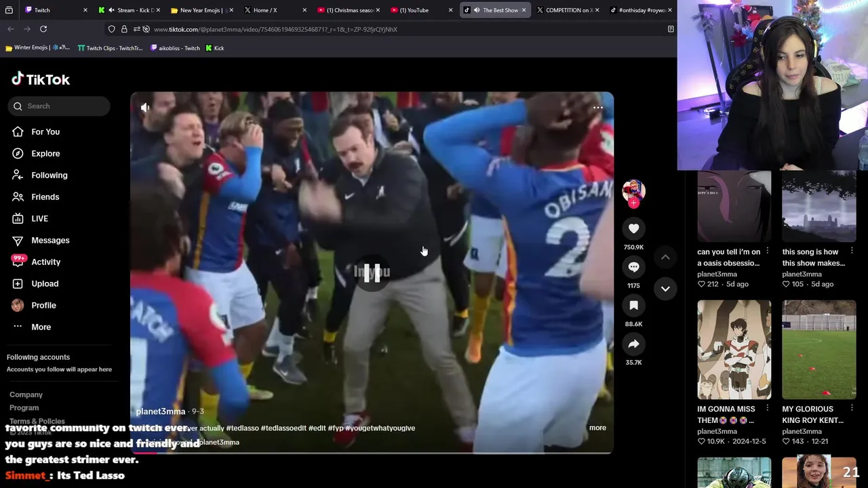
Task: Expand the caption with 'more'
Action: click(597, 428)
